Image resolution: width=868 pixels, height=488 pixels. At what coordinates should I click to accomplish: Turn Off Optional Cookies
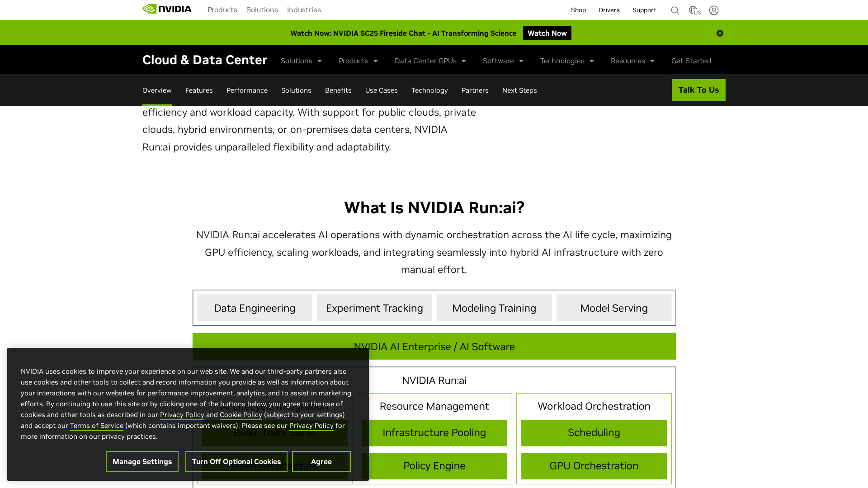pos(236,461)
